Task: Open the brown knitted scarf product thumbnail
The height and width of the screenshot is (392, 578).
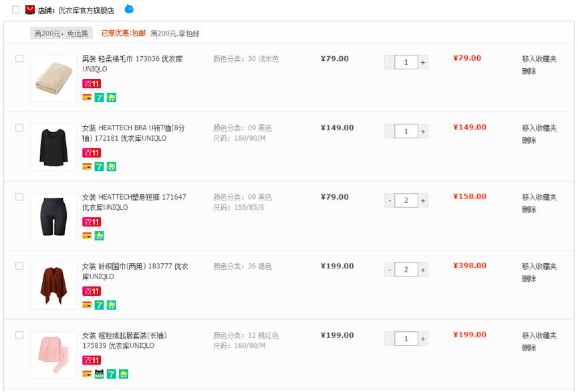Action: click(53, 285)
